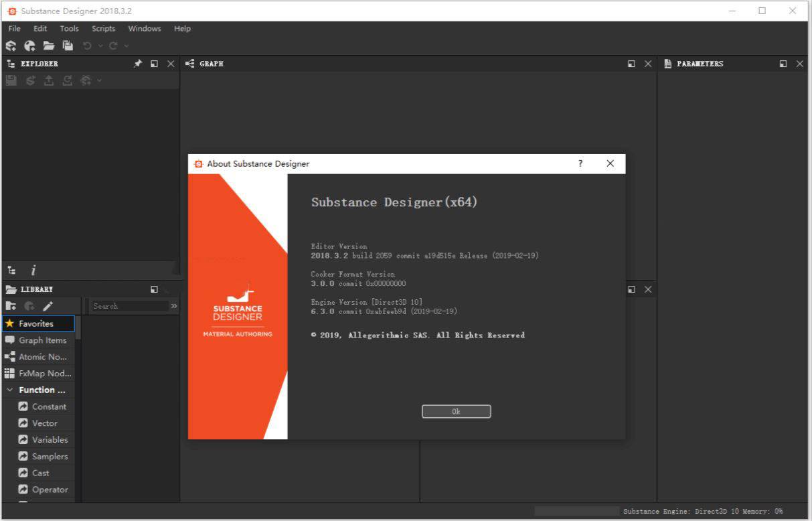
Task: Click the add folder icon in Library toolbar
Action: coord(11,306)
